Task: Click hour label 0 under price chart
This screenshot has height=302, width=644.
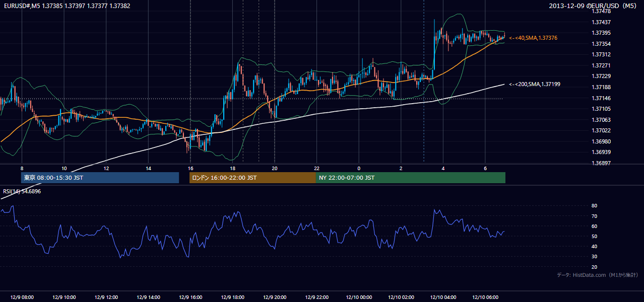Action: point(359,168)
